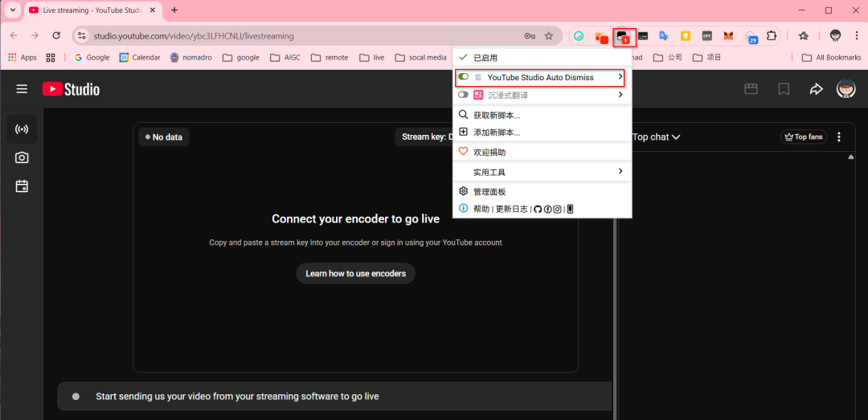The image size is (868, 420).
Task: Click the chat scrollbar up arrow
Action: [851, 157]
